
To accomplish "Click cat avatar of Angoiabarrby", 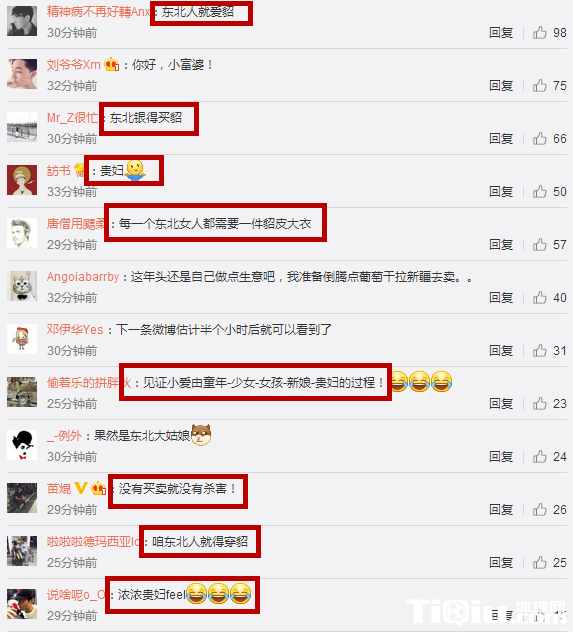I will coord(22,286).
